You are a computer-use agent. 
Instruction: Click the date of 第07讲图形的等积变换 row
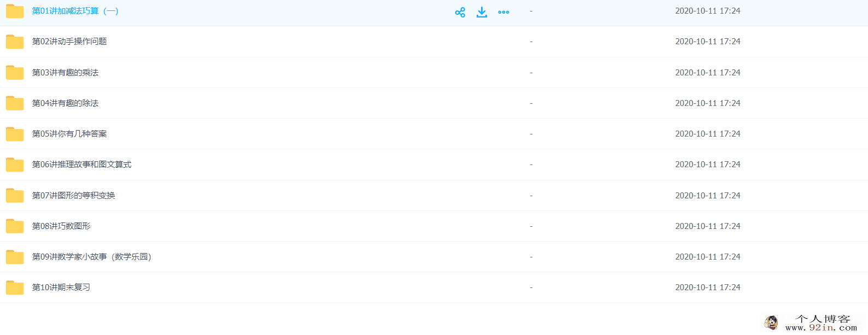click(x=708, y=196)
